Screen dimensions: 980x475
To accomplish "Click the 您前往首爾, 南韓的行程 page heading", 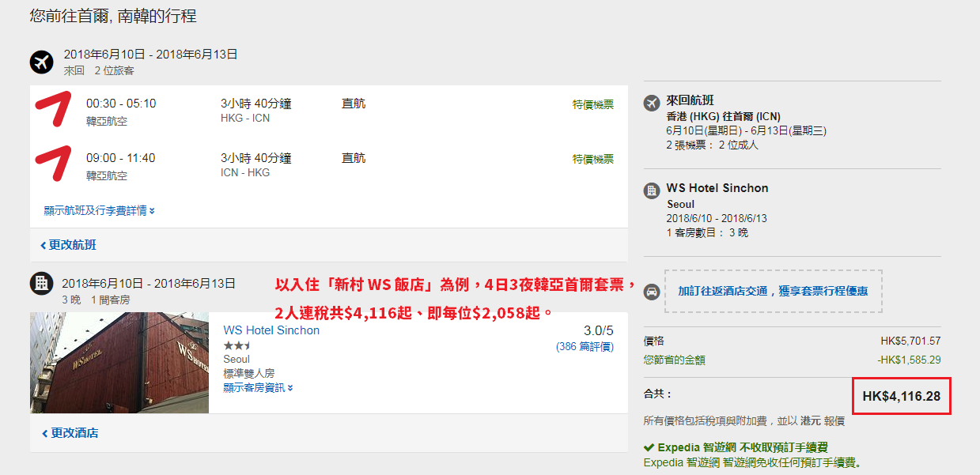I will point(113,16).
